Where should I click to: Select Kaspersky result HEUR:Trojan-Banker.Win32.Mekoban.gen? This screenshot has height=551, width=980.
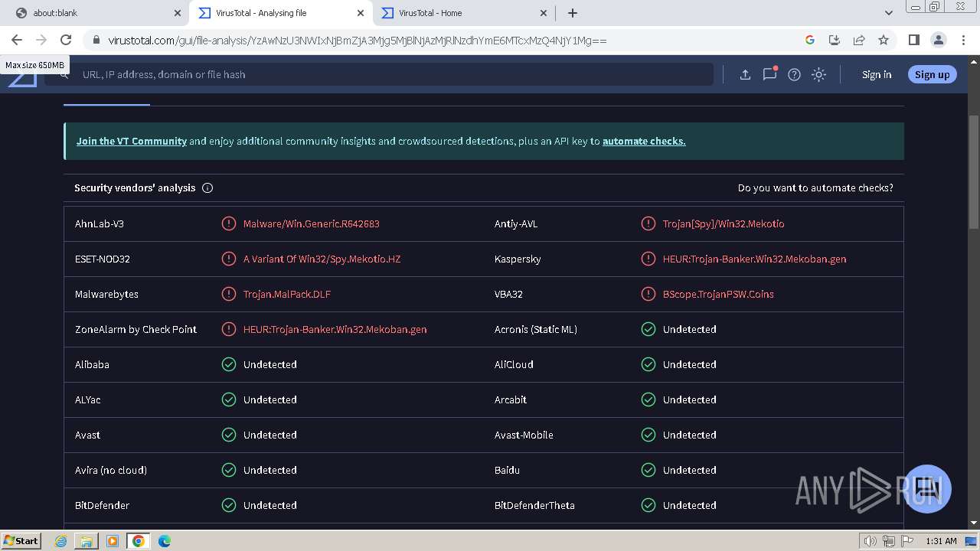click(x=755, y=259)
